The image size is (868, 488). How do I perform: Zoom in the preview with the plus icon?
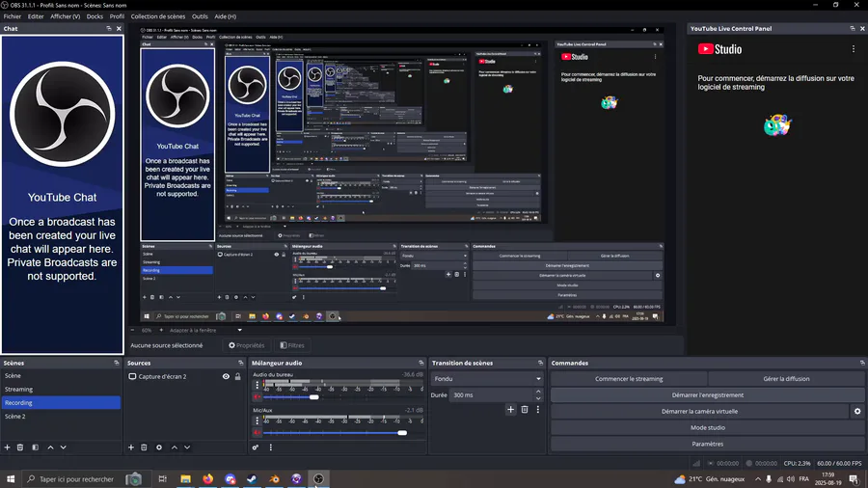tap(161, 330)
